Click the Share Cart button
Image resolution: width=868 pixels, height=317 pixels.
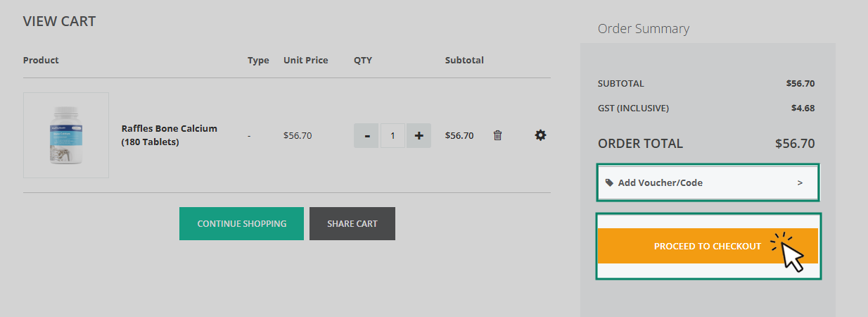(x=352, y=223)
